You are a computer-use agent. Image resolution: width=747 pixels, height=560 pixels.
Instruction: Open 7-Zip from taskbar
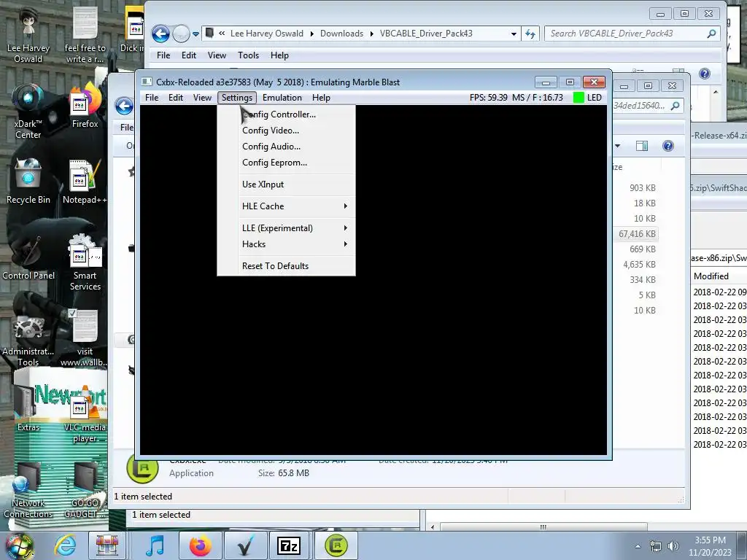289,545
